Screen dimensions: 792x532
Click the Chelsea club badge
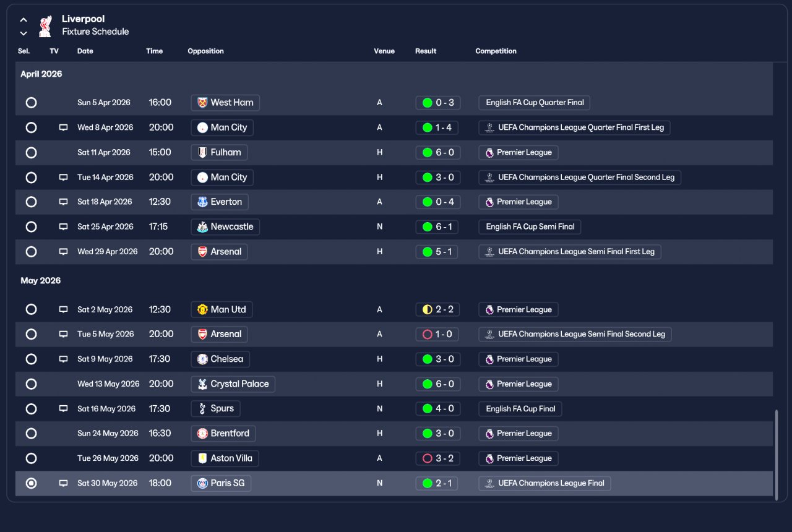click(x=202, y=359)
